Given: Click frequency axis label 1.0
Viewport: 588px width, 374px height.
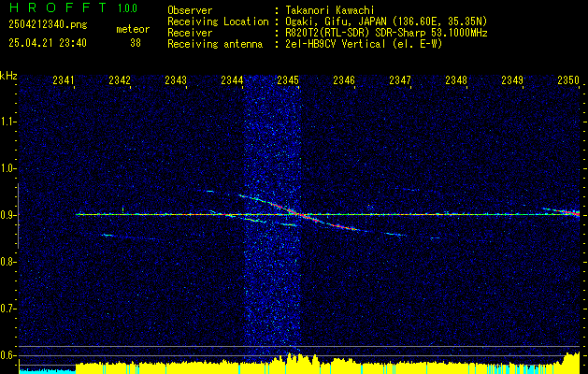Looking at the screenshot, I should pos(7,168).
